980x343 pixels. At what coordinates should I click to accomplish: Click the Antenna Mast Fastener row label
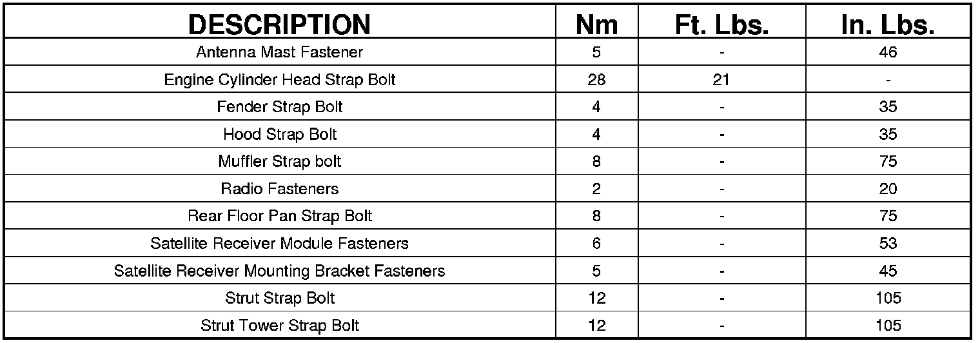click(x=279, y=52)
